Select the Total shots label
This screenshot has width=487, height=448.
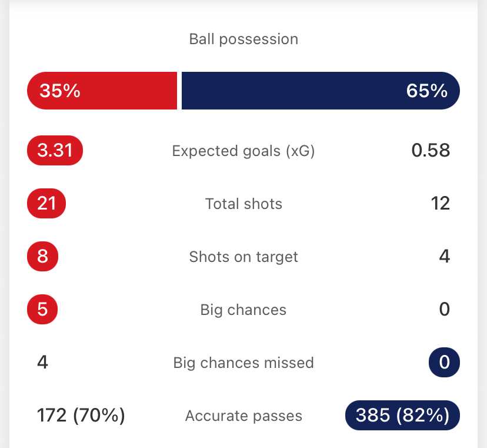[x=243, y=204]
